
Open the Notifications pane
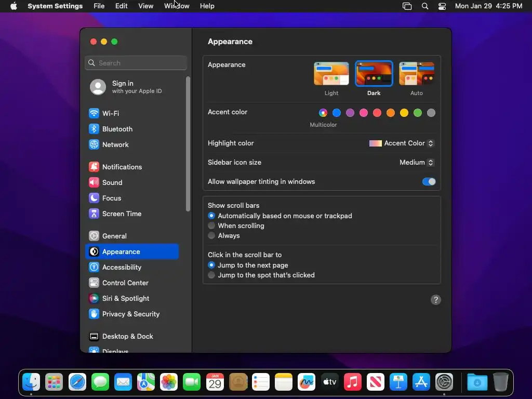(x=131, y=167)
